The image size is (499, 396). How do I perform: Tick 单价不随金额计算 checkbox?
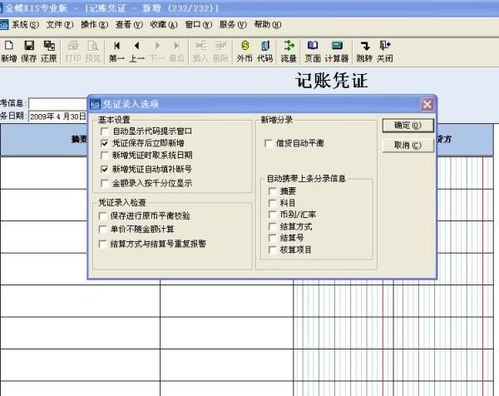[x=103, y=229]
